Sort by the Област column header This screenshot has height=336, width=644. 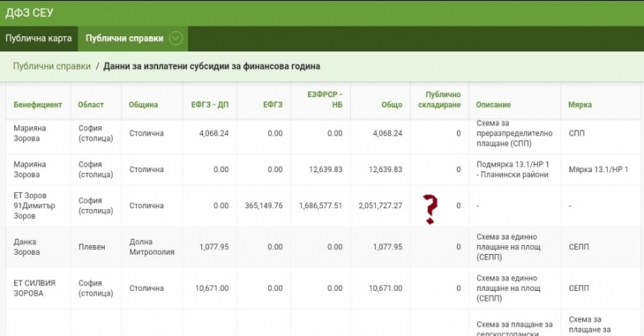[90, 104]
